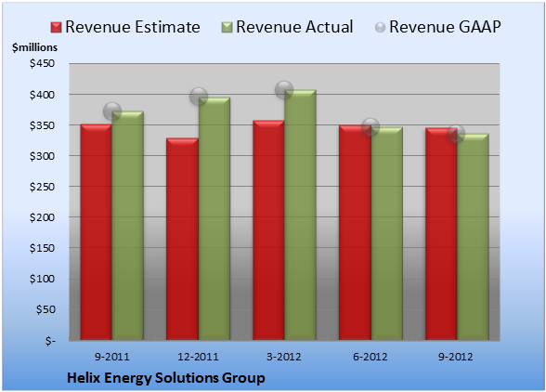
Task: Select the red estimate bar for 6-2012
Action: [x=355, y=232]
